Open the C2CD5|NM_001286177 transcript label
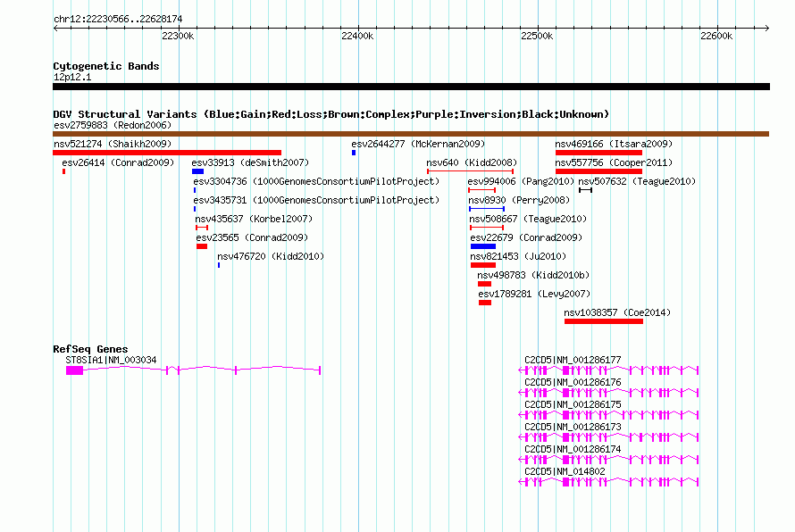The width and height of the screenshot is (795, 532). pyautogui.click(x=573, y=361)
